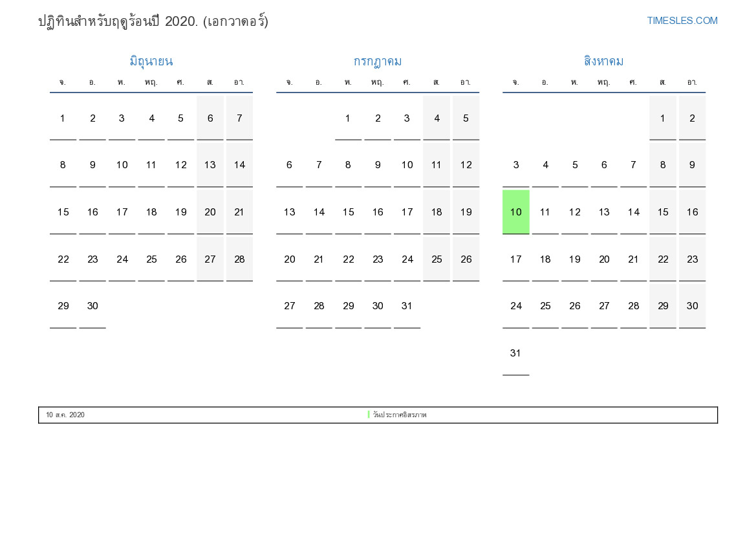Select July 15 date cell
This screenshot has height=535, width=756.
[348, 212]
